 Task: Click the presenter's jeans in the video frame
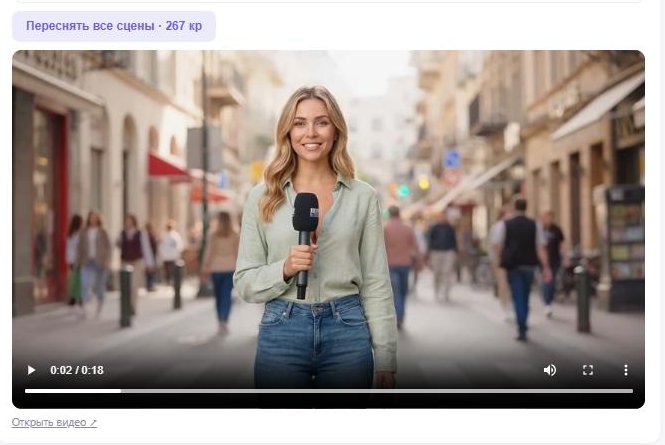point(314,341)
